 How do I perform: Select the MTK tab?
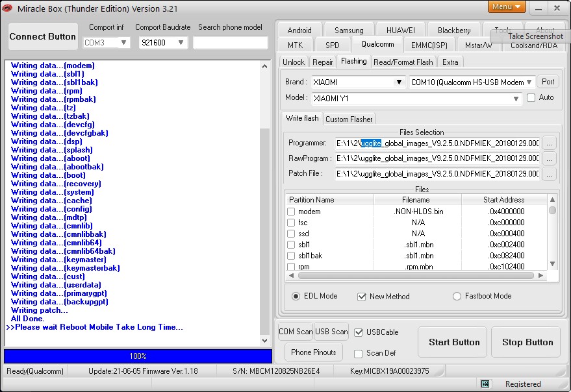tap(296, 45)
